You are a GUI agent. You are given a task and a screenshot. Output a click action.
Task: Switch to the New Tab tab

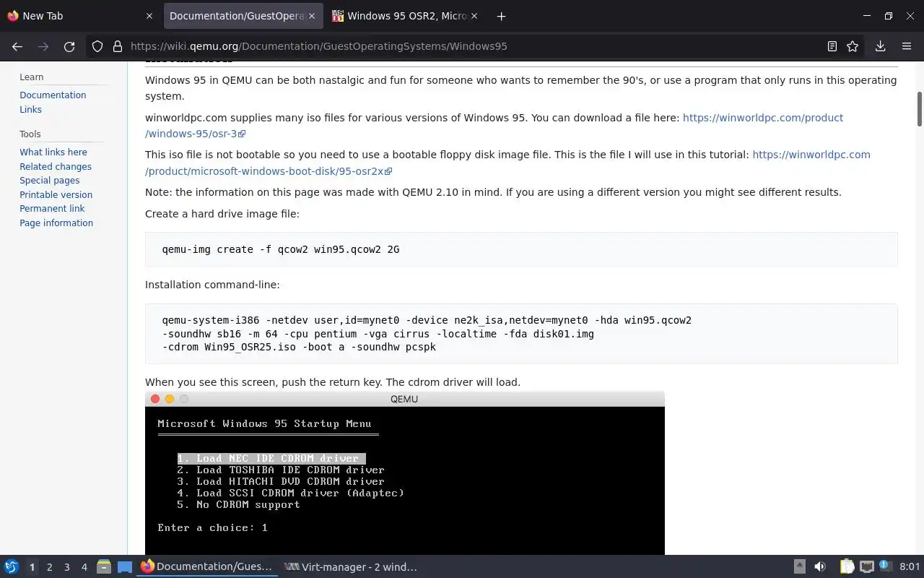[x=72, y=16]
